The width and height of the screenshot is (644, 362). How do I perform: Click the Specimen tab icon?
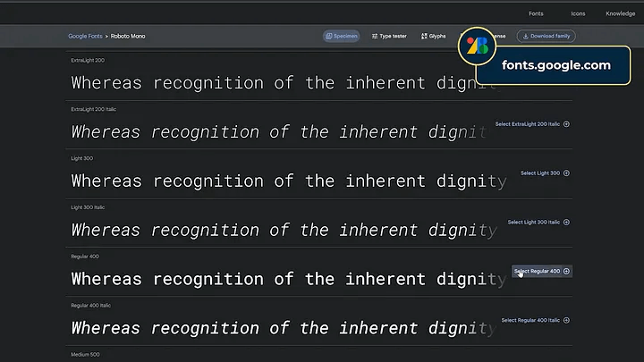click(328, 36)
